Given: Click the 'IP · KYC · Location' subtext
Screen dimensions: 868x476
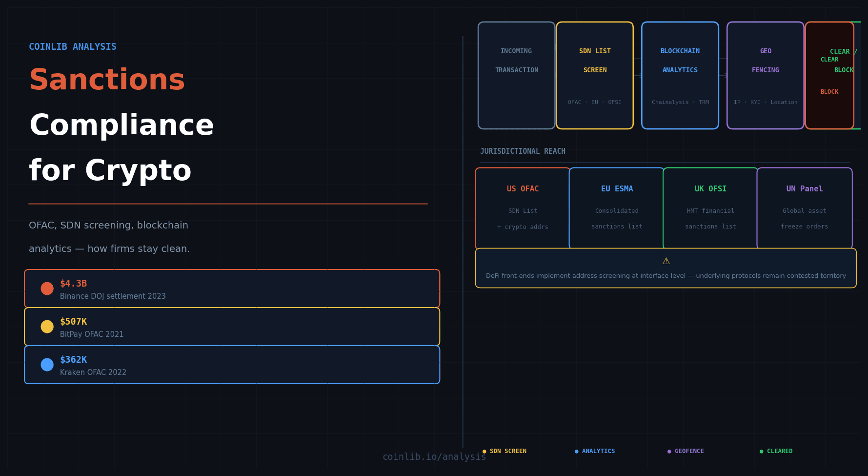Looking at the screenshot, I should pos(766,103).
